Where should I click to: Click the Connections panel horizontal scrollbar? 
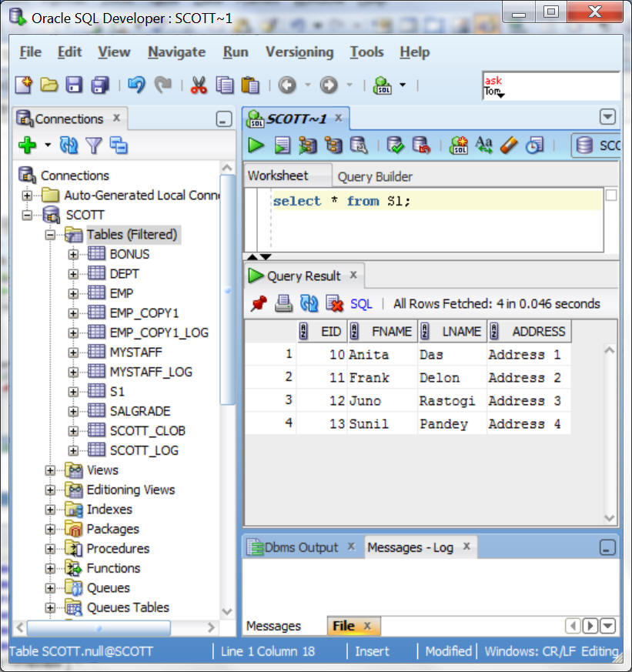tap(115, 628)
